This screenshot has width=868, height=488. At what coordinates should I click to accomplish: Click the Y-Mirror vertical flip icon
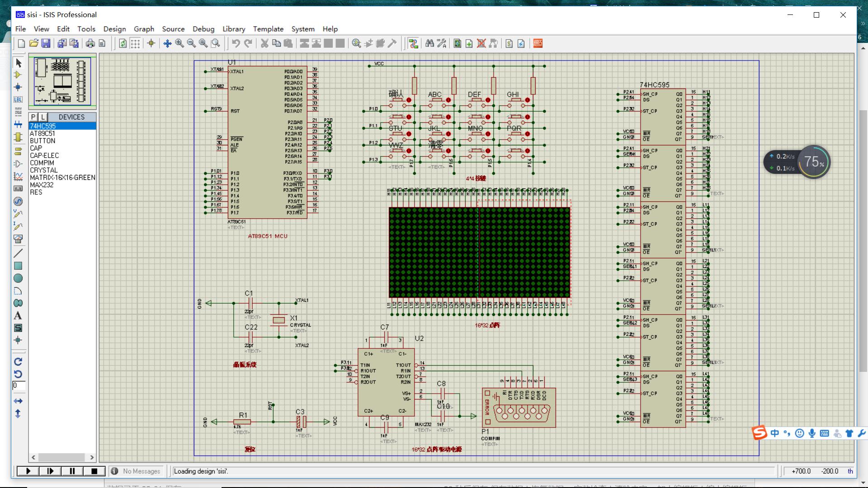(18, 413)
